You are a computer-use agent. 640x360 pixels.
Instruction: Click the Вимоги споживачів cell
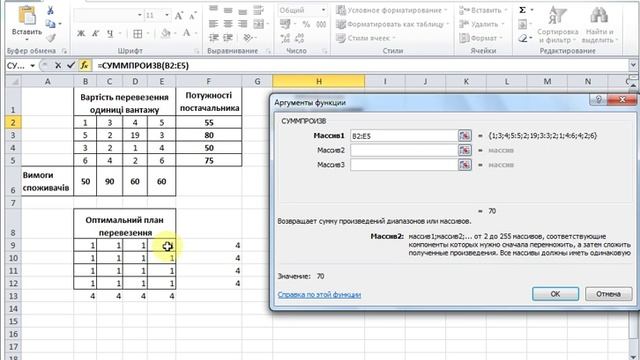click(47, 181)
